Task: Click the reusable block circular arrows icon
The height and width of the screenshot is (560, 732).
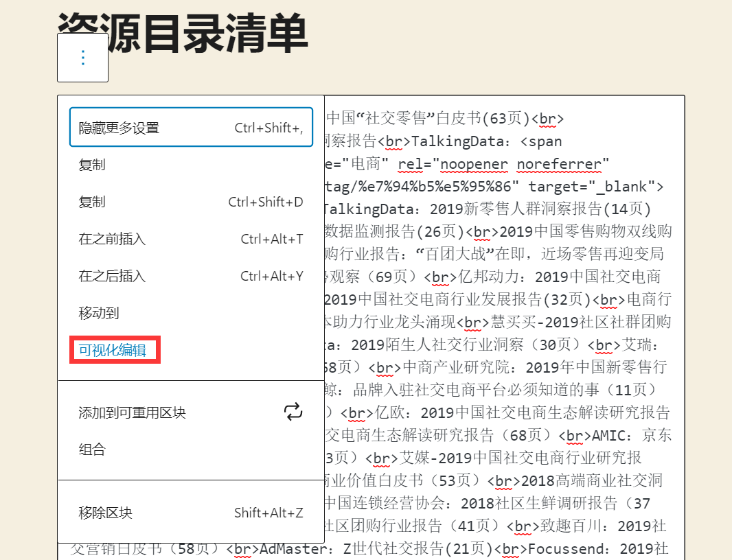Action: (x=293, y=410)
